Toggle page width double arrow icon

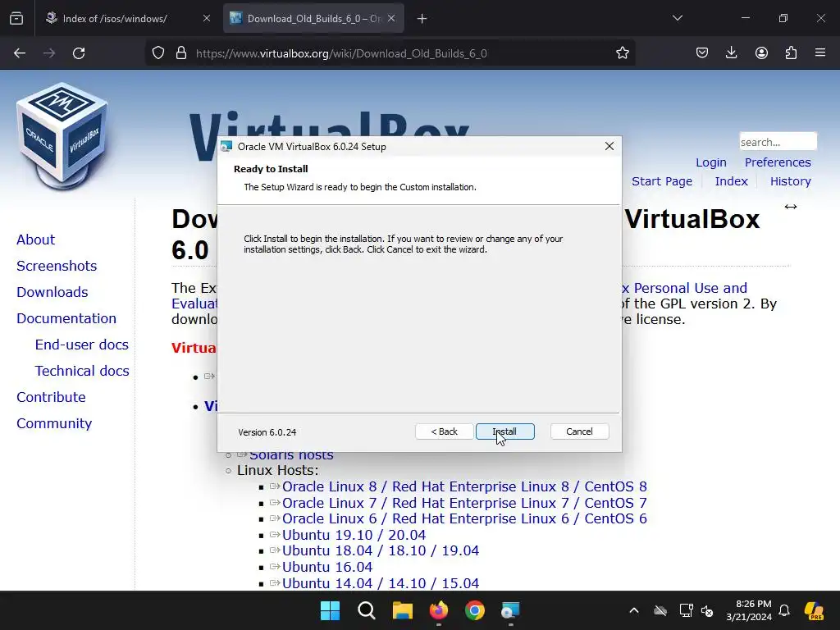(x=790, y=207)
